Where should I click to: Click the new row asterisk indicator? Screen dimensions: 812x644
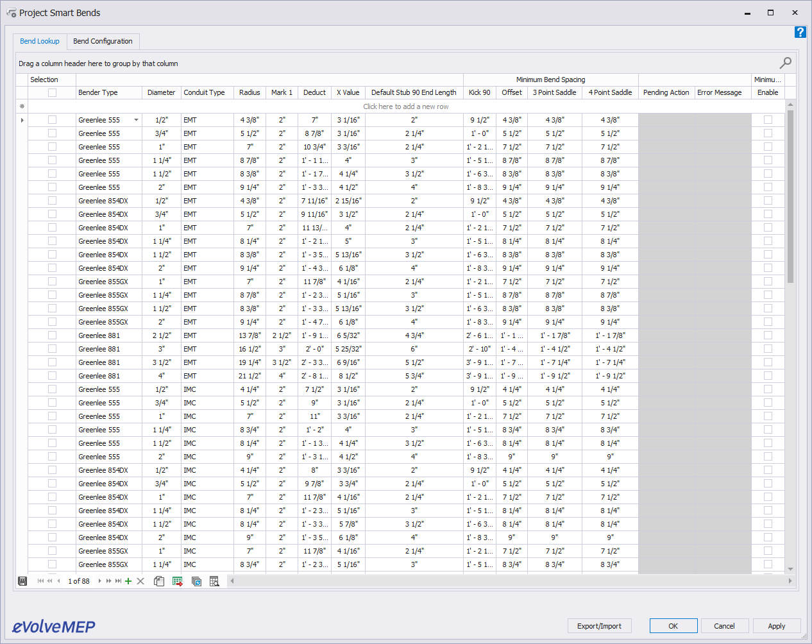click(x=22, y=106)
